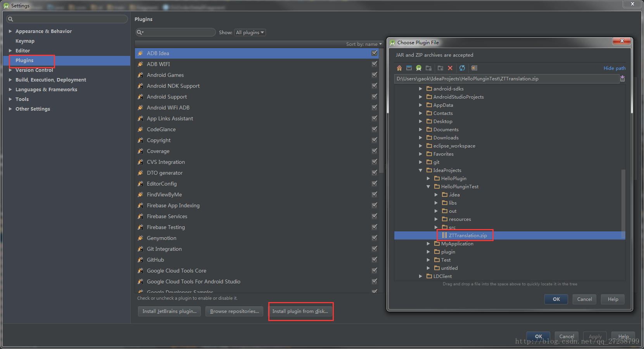
Task: Open Languages & Frameworks settings category
Action: [x=46, y=89]
